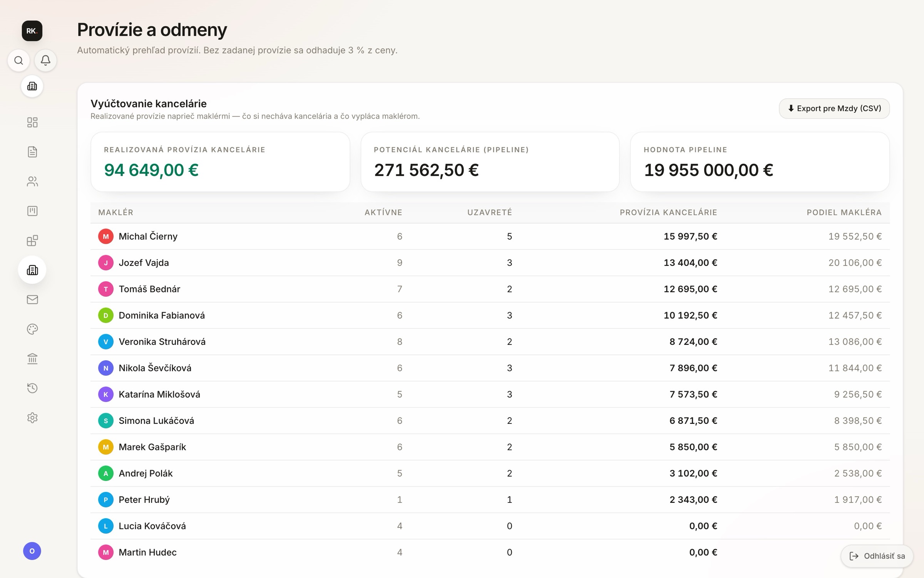The width and height of the screenshot is (924, 578).
Task: Open the palette theme icon
Action: tap(32, 329)
